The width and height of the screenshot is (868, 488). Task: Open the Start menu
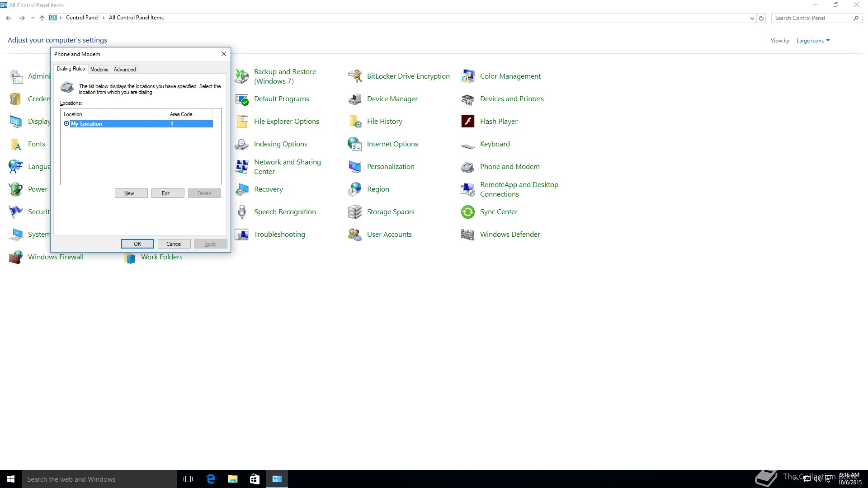pyautogui.click(x=11, y=479)
